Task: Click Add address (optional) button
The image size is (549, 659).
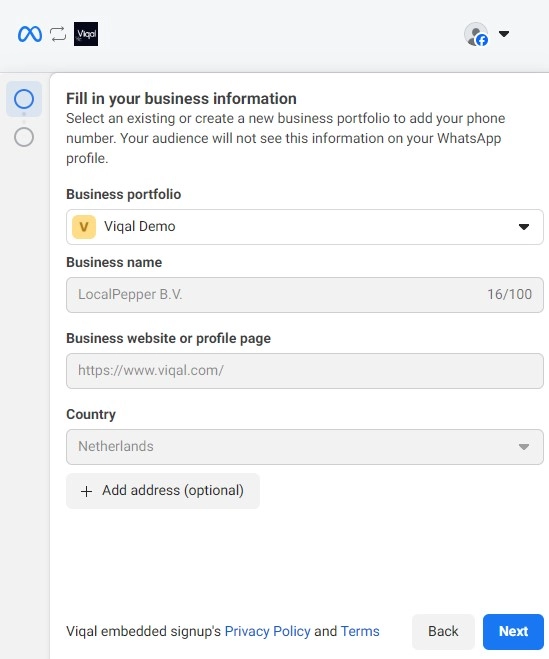Action: (163, 491)
